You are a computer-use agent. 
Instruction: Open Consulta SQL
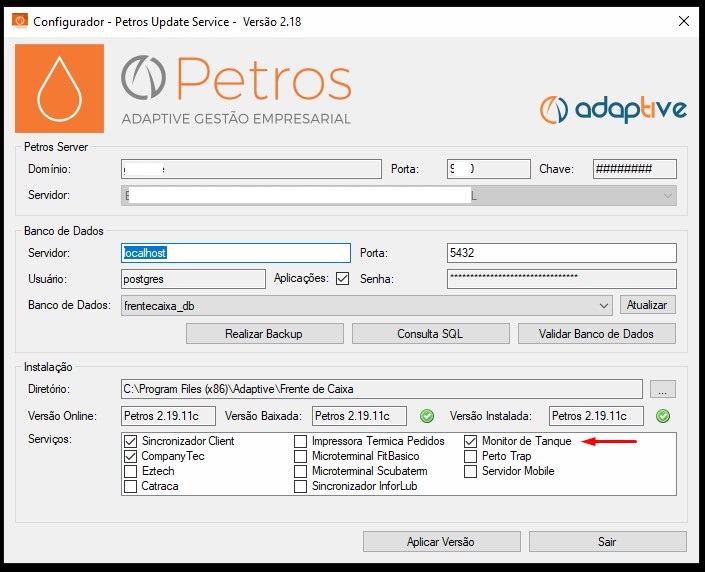pos(431,334)
